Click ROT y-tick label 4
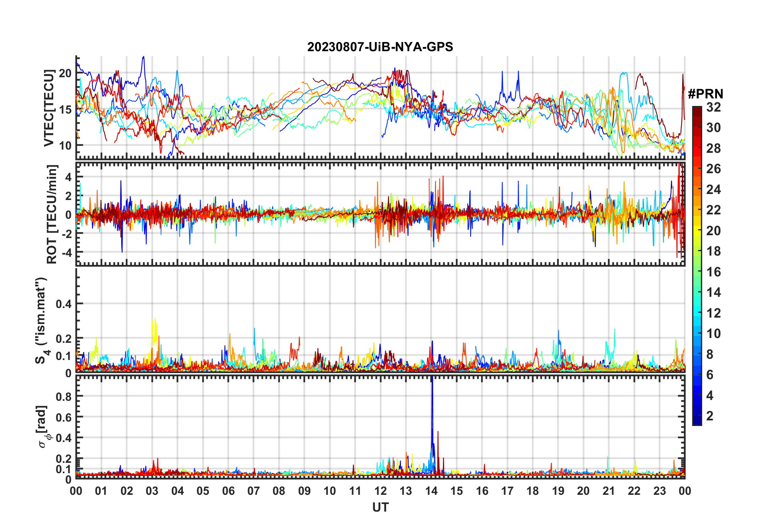This screenshot has width=761, height=532. [68, 176]
